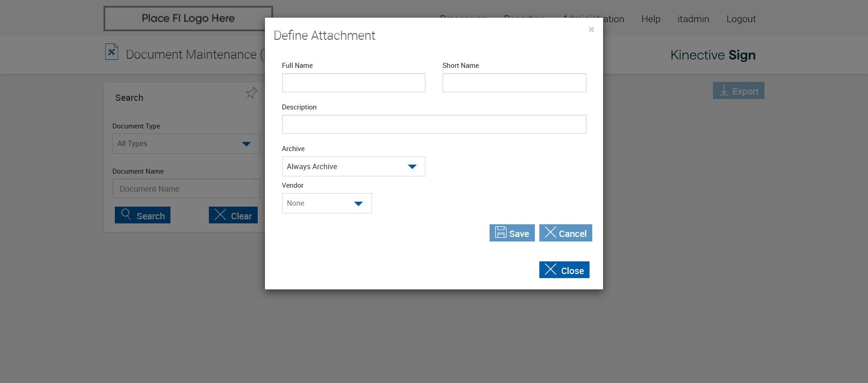Click the Export button
Image resolution: width=868 pixels, height=383 pixels.
click(x=738, y=90)
